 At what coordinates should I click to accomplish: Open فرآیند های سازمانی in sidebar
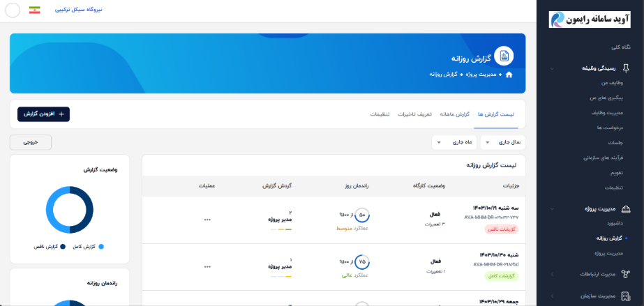pyautogui.click(x=604, y=158)
